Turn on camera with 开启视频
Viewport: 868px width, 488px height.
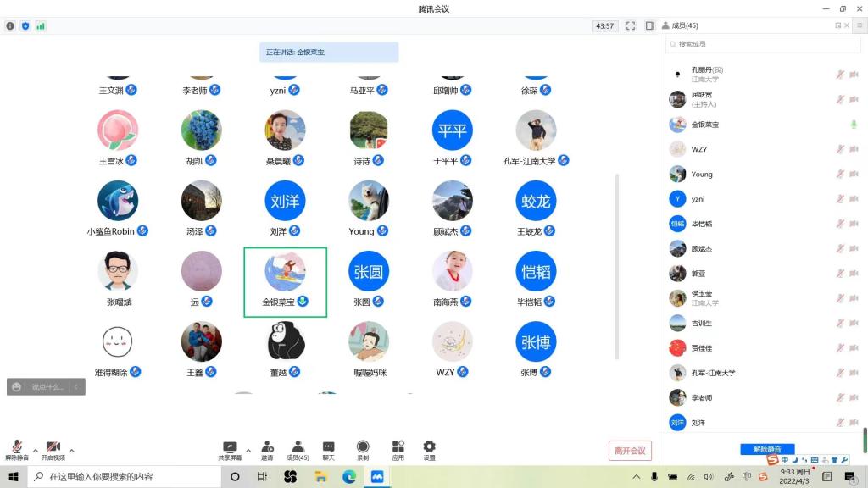53,450
